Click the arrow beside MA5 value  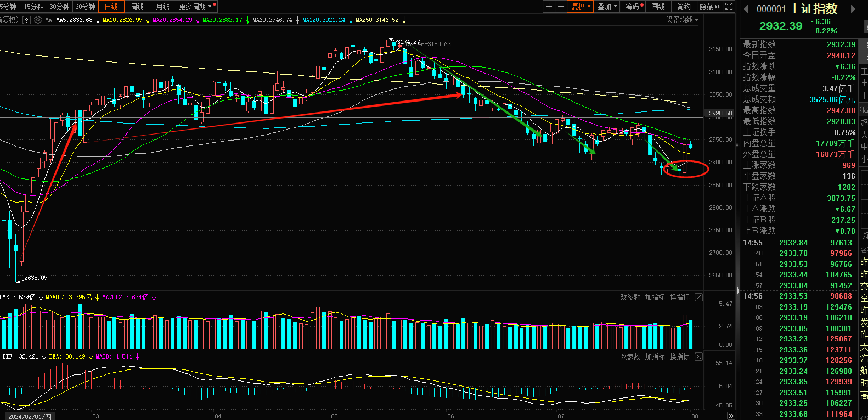(x=98, y=20)
